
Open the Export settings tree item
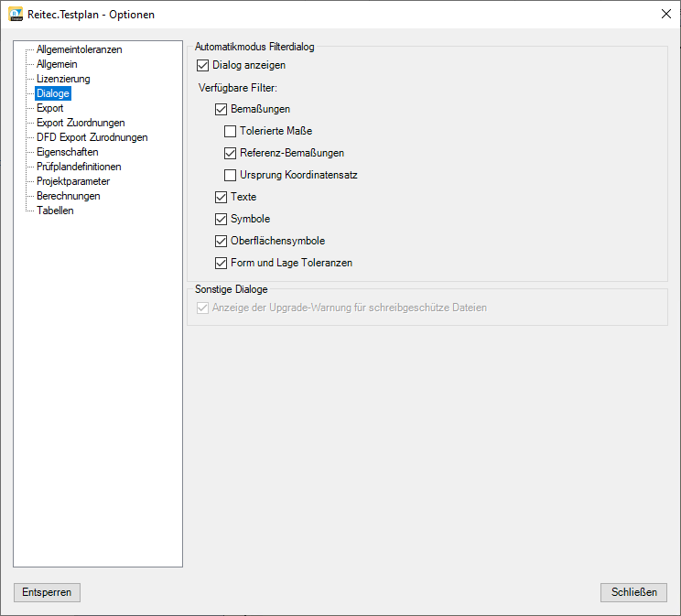[50, 108]
